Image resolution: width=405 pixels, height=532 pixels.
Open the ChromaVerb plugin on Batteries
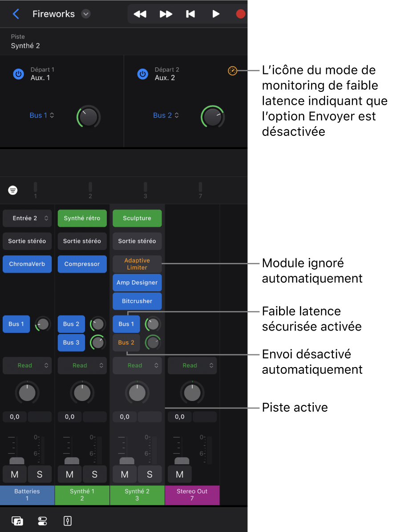click(x=27, y=264)
